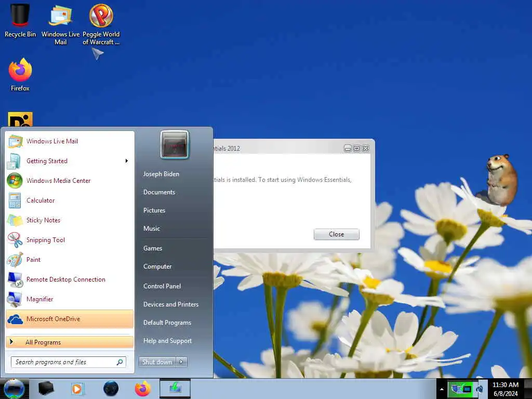
Task: Open Games from Start menu
Action: pos(153,248)
